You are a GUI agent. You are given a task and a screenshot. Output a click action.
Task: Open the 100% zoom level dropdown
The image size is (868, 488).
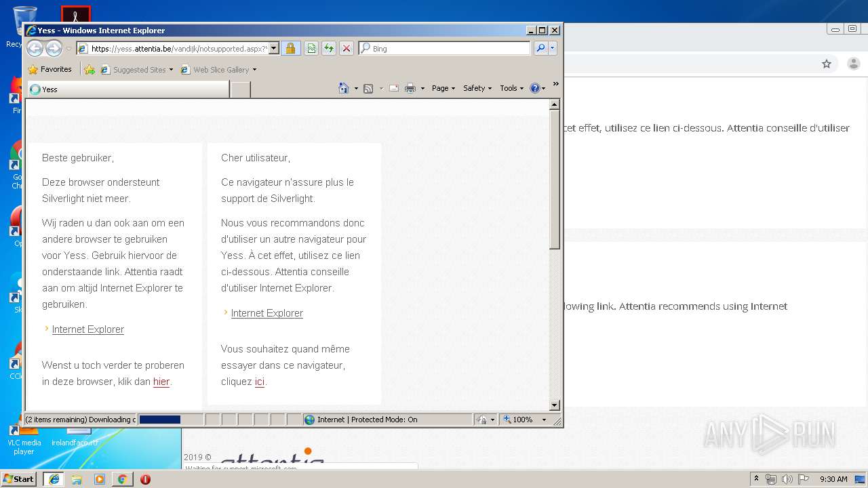pos(544,420)
